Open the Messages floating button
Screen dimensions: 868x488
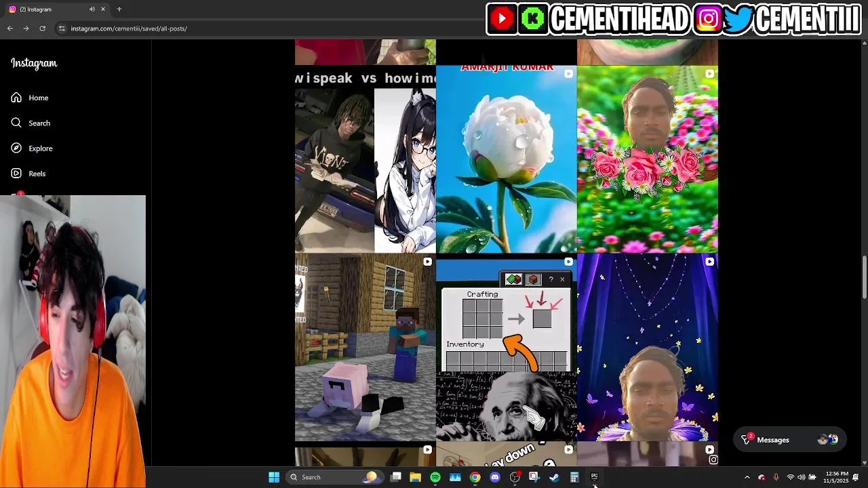pyautogui.click(x=789, y=440)
